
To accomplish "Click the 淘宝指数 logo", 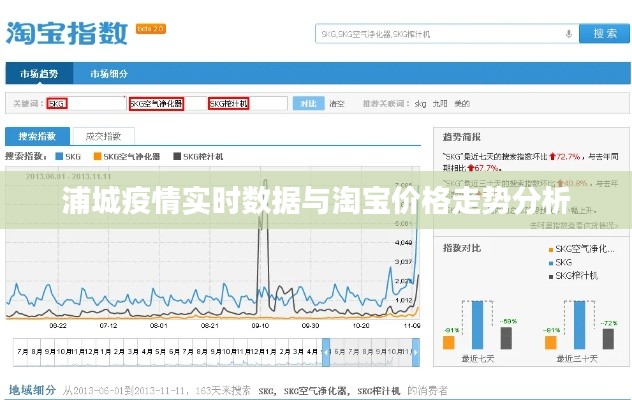I will 67,32.
